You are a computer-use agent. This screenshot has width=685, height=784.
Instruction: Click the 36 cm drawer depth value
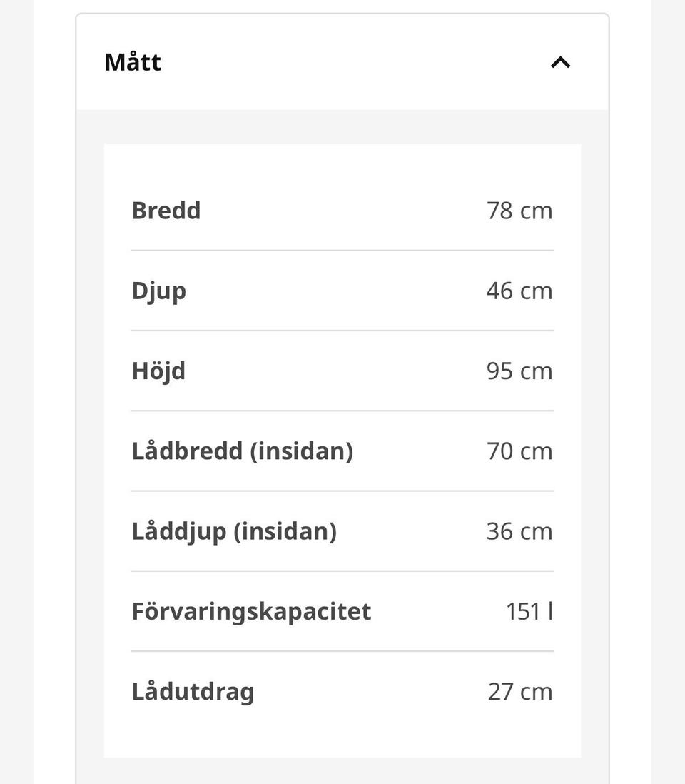519,531
